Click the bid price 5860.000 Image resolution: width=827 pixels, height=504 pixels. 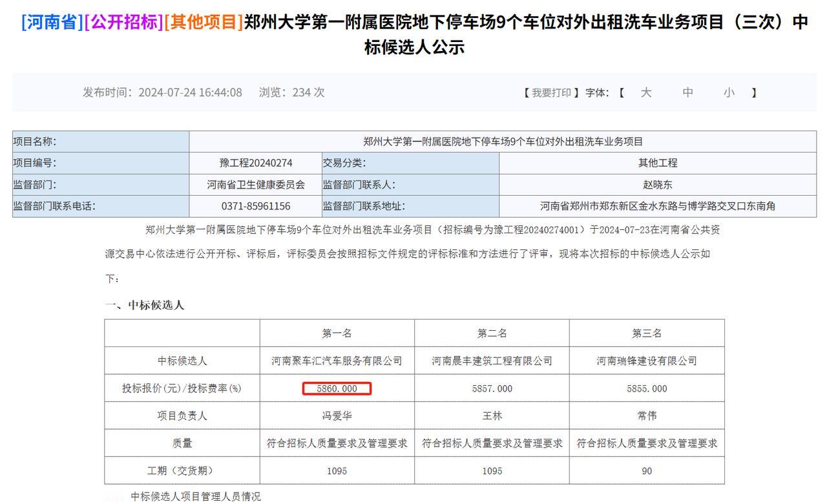coord(337,389)
